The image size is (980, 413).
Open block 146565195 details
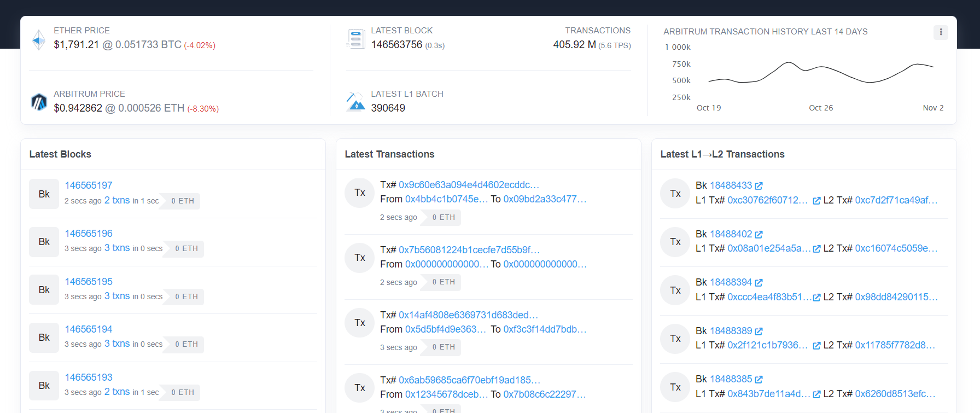[89, 282]
